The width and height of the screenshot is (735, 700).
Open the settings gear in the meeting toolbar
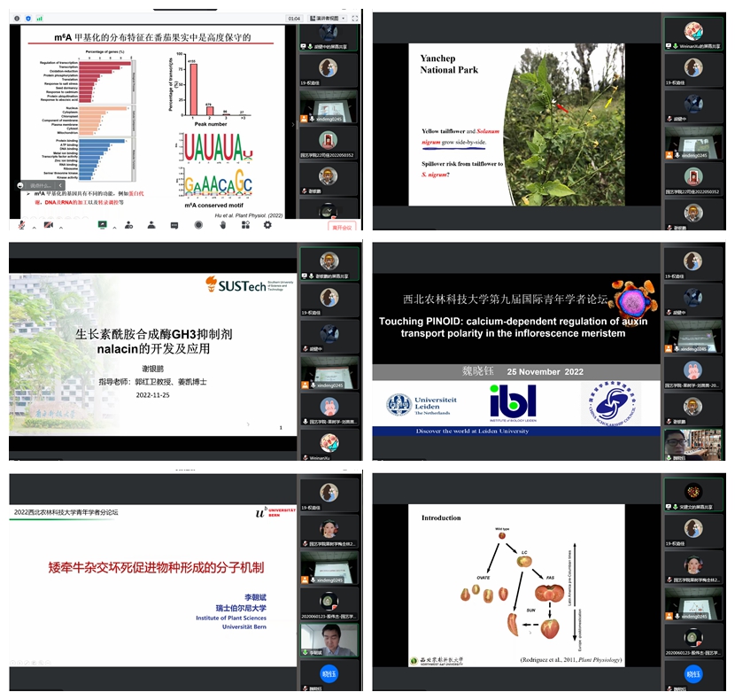click(267, 225)
